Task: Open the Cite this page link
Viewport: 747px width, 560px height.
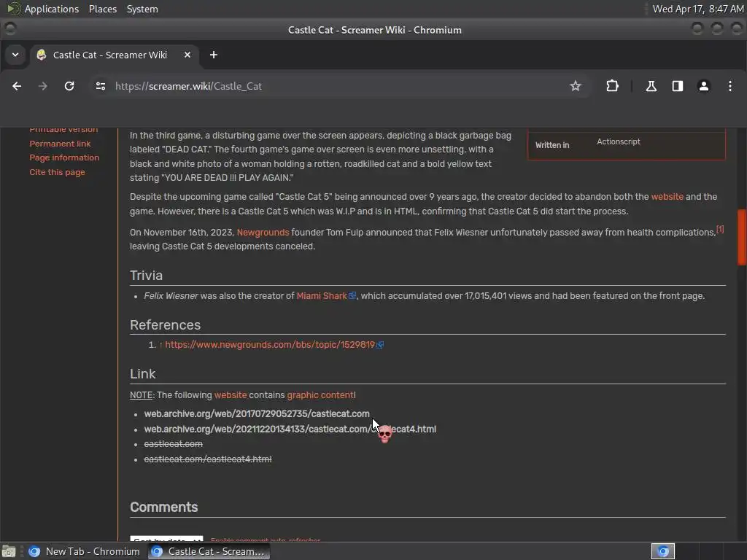Action: click(x=57, y=172)
